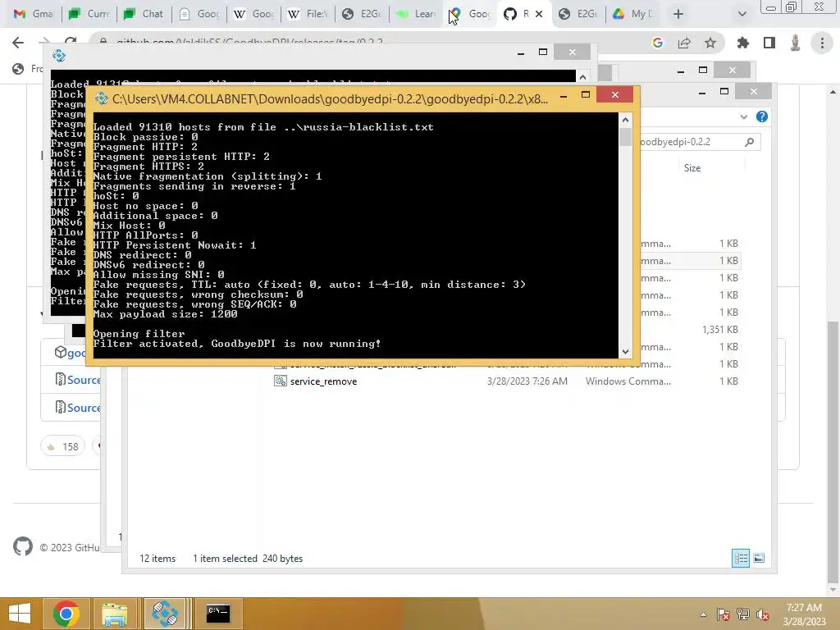840x630 pixels.
Task: Expand the Explorer ribbon chevron
Action: [x=743, y=116]
